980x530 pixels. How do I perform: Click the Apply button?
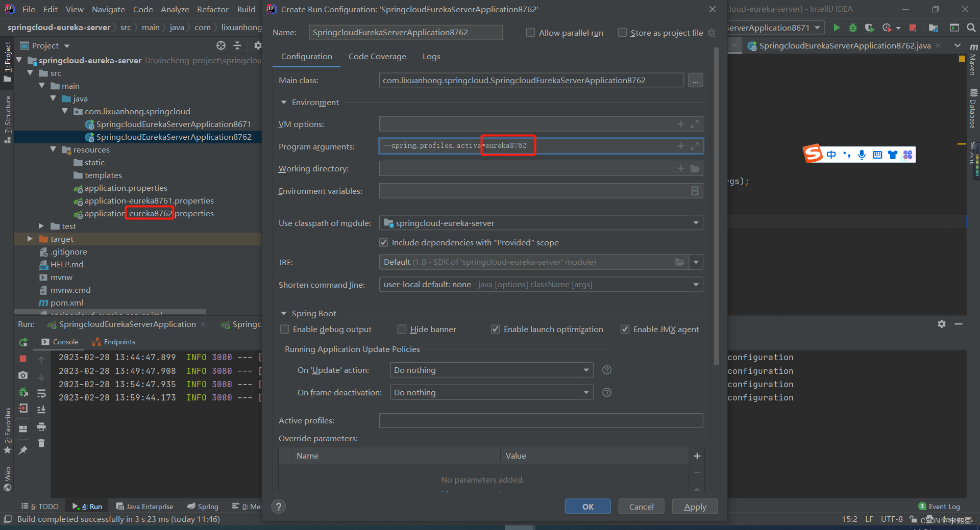695,507
